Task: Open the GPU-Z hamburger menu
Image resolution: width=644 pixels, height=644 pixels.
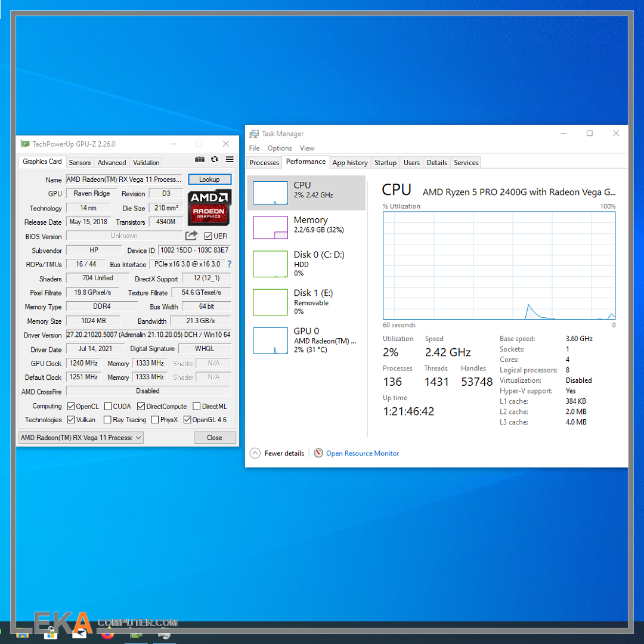Action: pyautogui.click(x=230, y=160)
